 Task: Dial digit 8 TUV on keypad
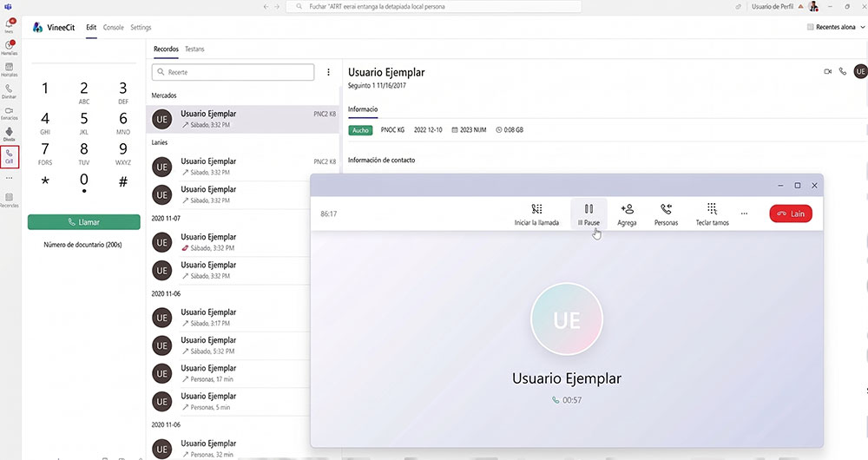point(83,154)
